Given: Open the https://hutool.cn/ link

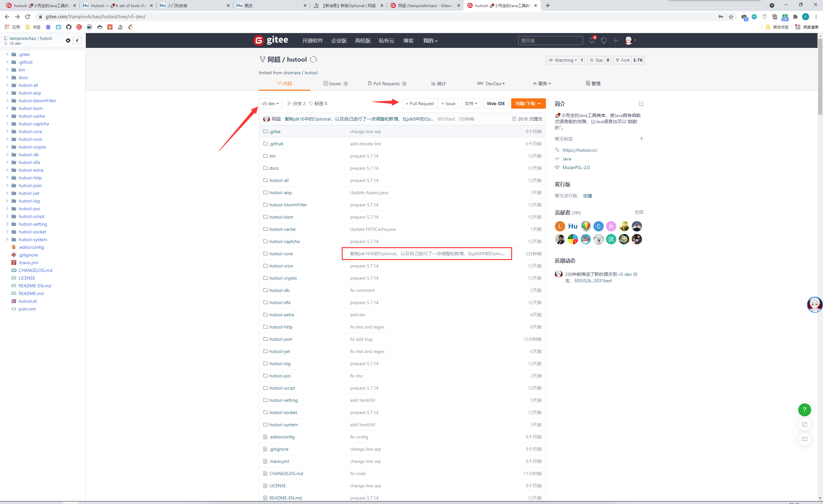Looking at the screenshot, I should (x=580, y=150).
